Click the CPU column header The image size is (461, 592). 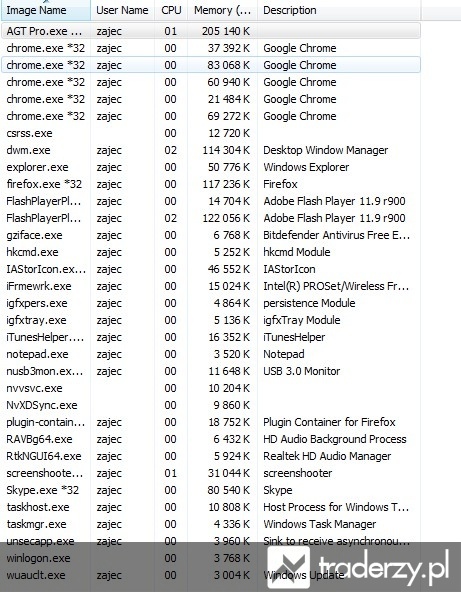click(x=171, y=10)
